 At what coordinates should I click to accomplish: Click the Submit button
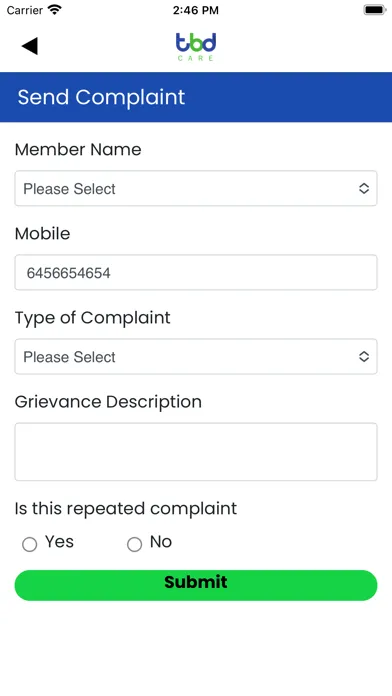(x=196, y=585)
